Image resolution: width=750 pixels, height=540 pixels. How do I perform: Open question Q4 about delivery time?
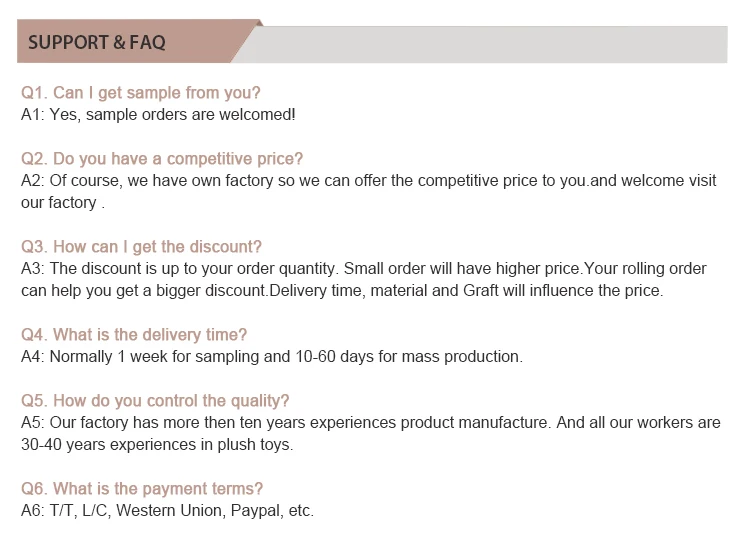click(134, 335)
